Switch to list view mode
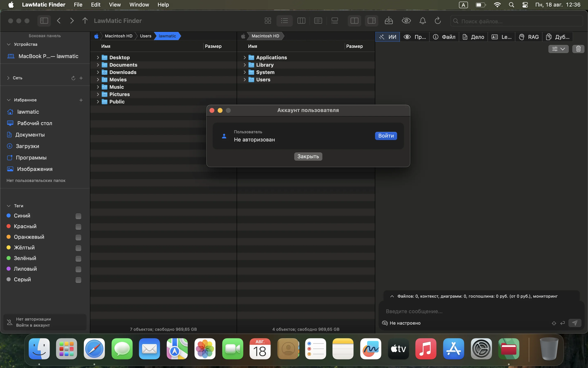 285,21
